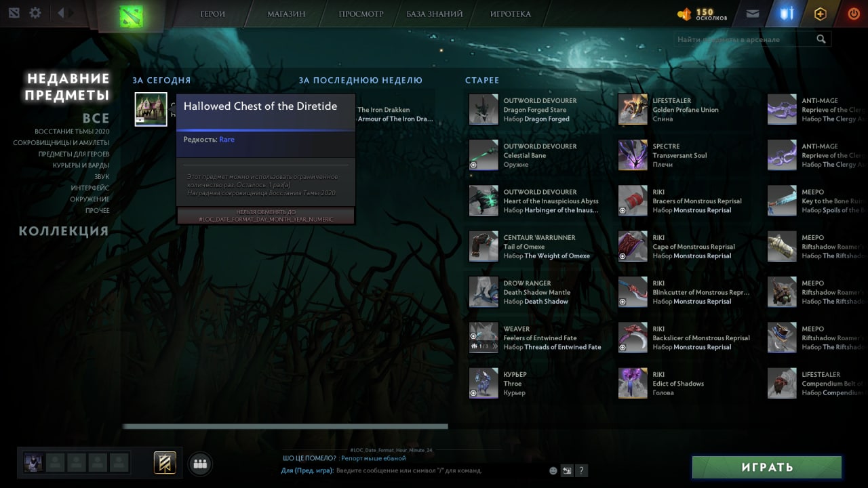Open the МАГАЗИН tab

tap(286, 14)
